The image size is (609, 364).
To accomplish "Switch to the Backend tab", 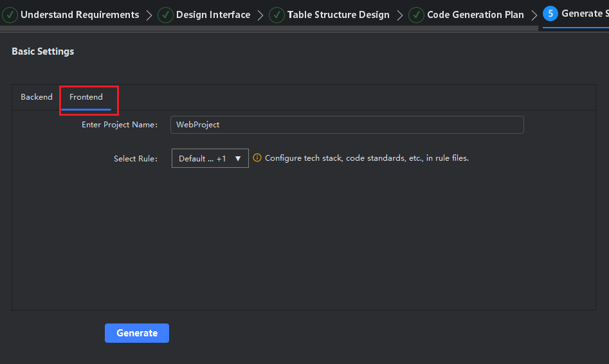I will (x=37, y=97).
